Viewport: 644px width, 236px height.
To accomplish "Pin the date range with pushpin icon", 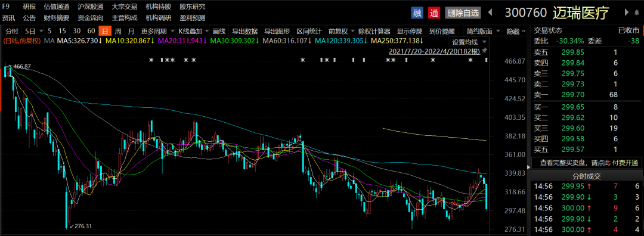I will (x=485, y=51).
